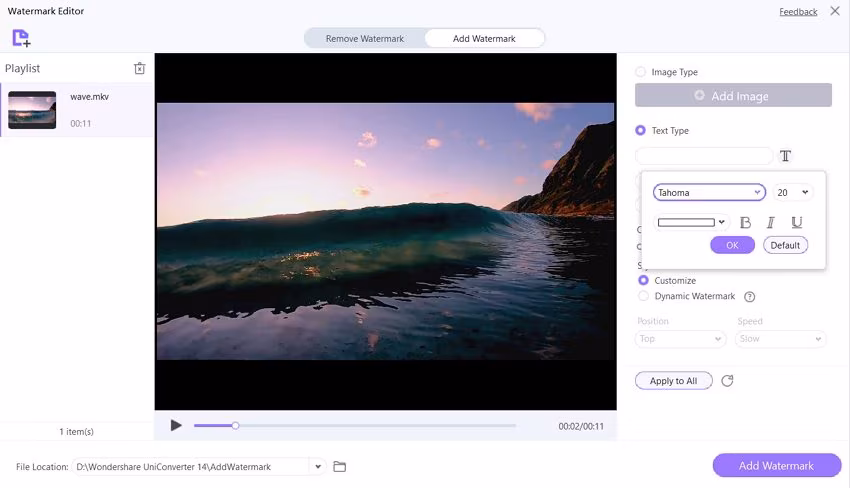Switch to the Remove Watermark tab
This screenshot has width=850, height=488.
coord(365,38)
